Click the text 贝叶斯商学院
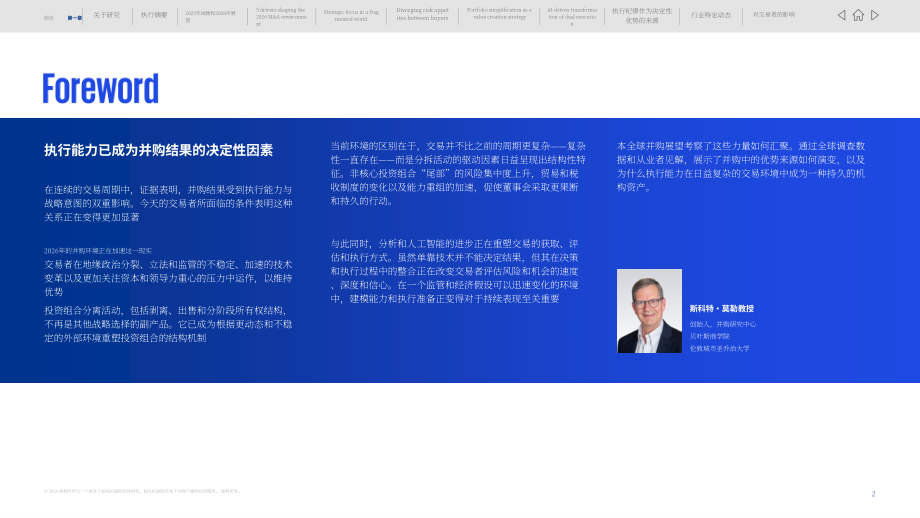This screenshot has width=920, height=518. (709, 336)
